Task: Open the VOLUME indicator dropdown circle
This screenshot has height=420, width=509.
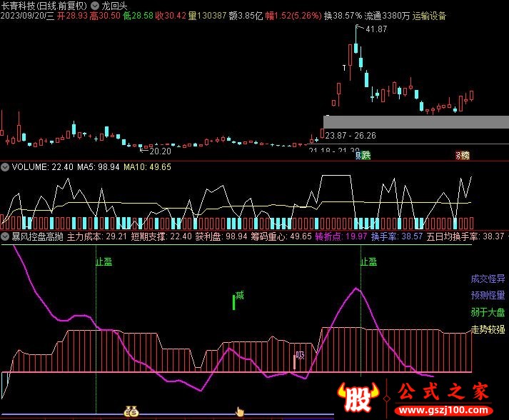Action: (5, 167)
